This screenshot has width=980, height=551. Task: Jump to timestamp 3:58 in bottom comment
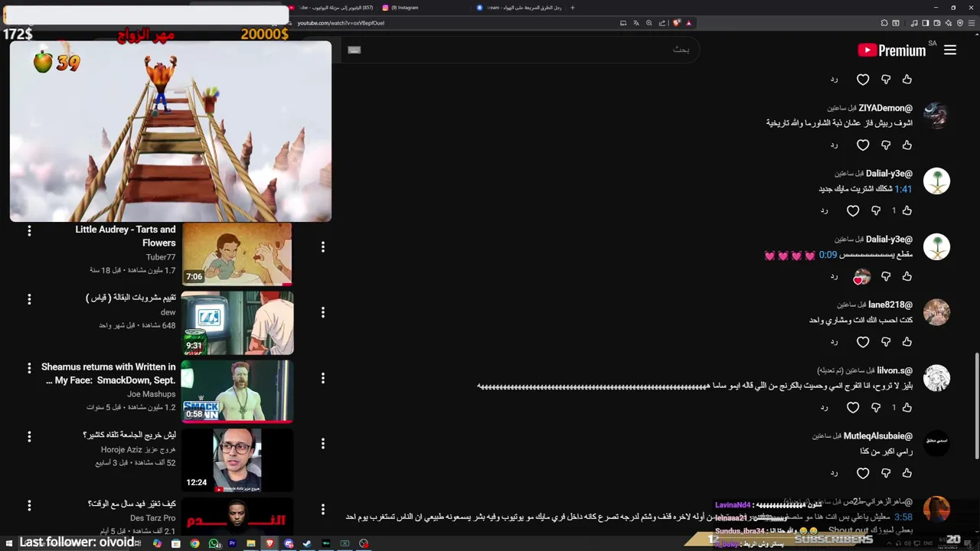tap(903, 517)
